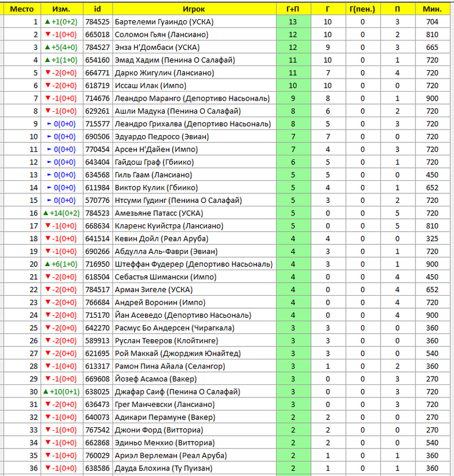This screenshot has height=476, width=454.
Task: Click change cell +14(0+2)
Action: coord(62,213)
